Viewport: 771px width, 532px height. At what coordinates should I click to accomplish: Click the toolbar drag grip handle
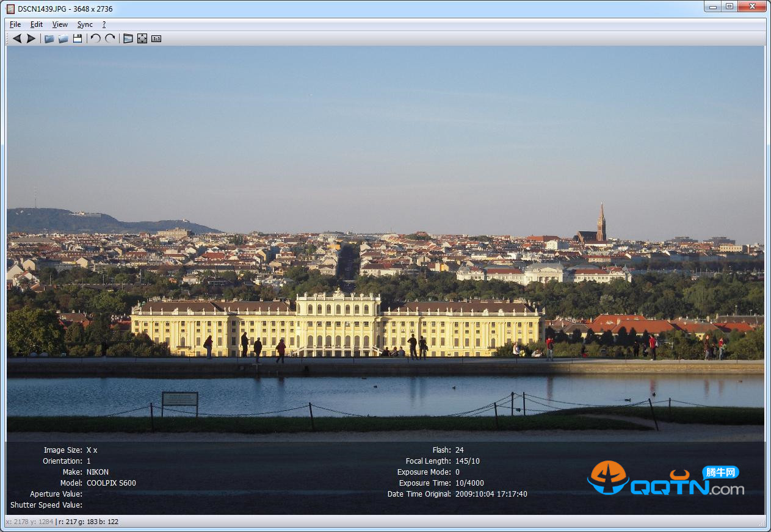click(7, 38)
